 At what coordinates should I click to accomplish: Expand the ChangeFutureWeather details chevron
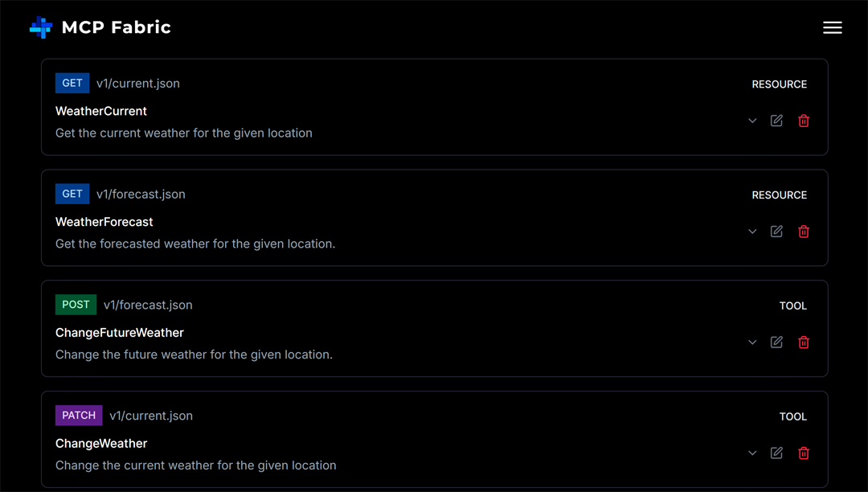(752, 342)
